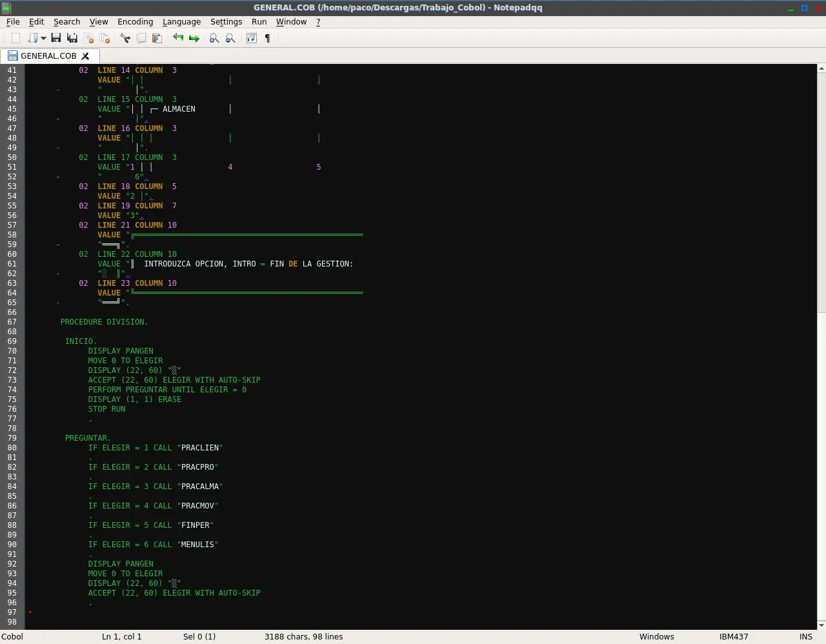The image size is (826, 644).
Task: Click scrollbar down arrow
Action: [821, 625]
